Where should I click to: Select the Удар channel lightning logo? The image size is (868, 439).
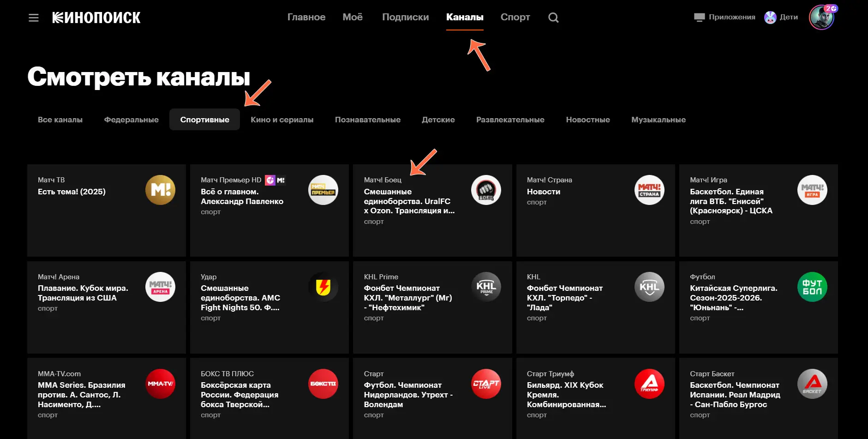(x=323, y=287)
